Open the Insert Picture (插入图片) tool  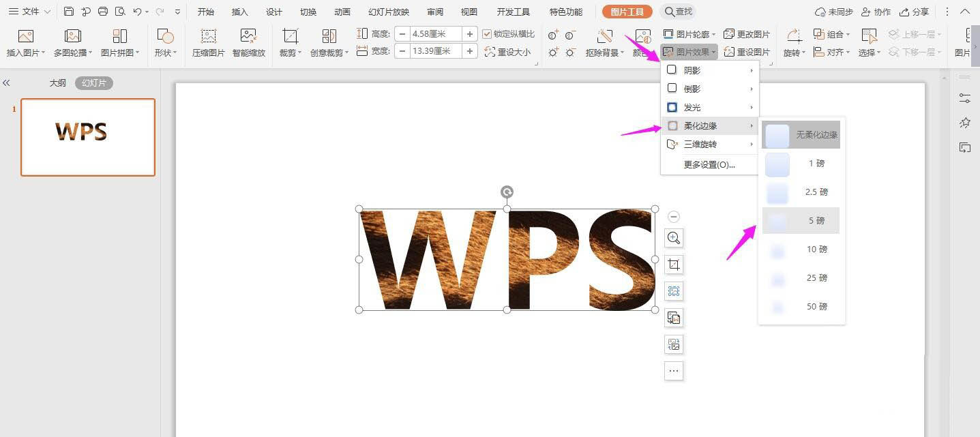(26, 43)
